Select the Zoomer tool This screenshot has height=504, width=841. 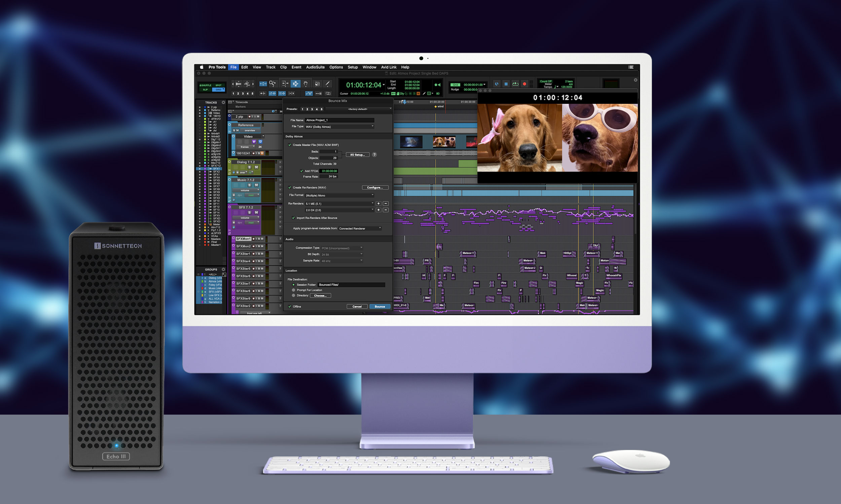pyautogui.click(x=272, y=84)
